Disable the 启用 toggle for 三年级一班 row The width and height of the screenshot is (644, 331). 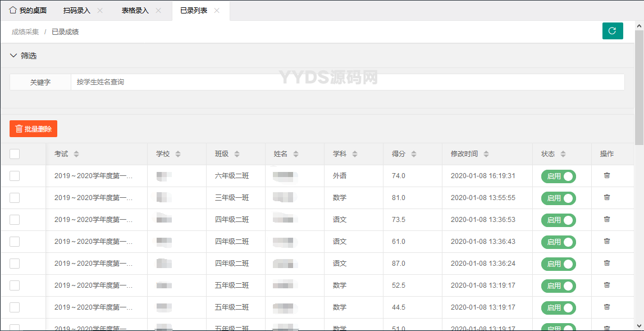click(x=559, y=198)
